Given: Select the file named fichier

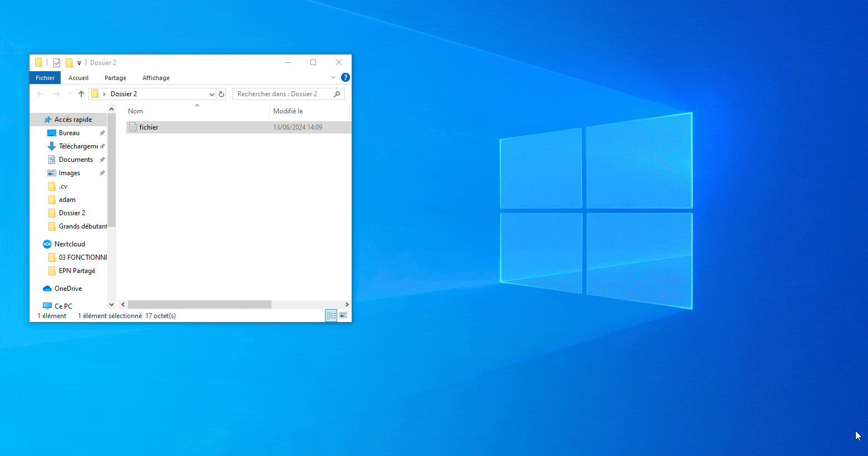Looking at the screenshot, I should tap(238, 127).
